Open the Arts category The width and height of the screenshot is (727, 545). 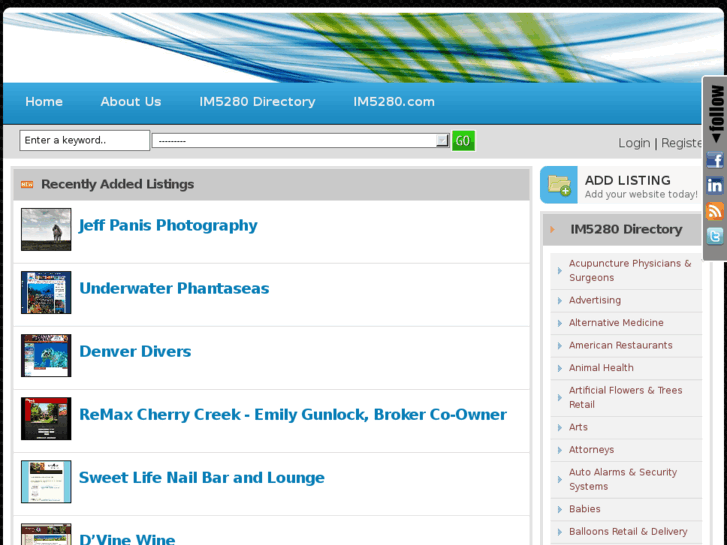tap(578, 427)
